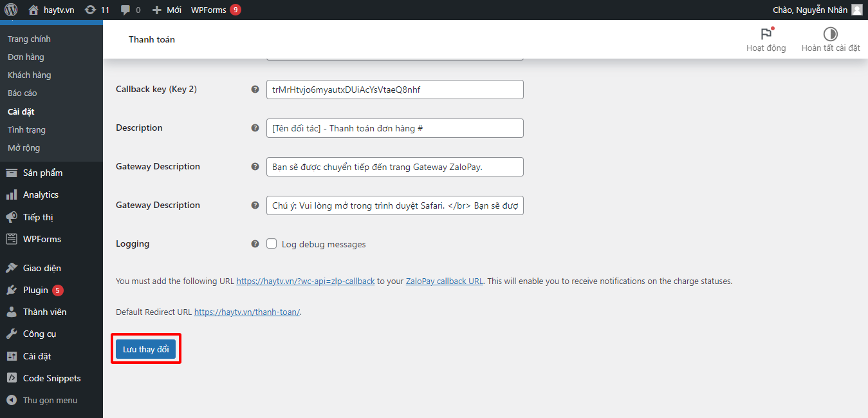
Task: Click the user avatar next to Nguyễn Nhân
Action: (856, 10)
